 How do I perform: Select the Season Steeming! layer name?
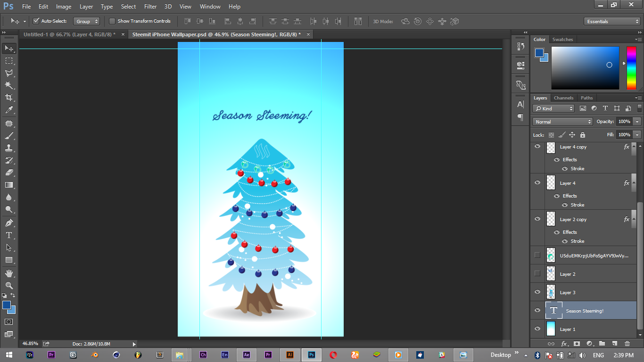click(585, 311)
